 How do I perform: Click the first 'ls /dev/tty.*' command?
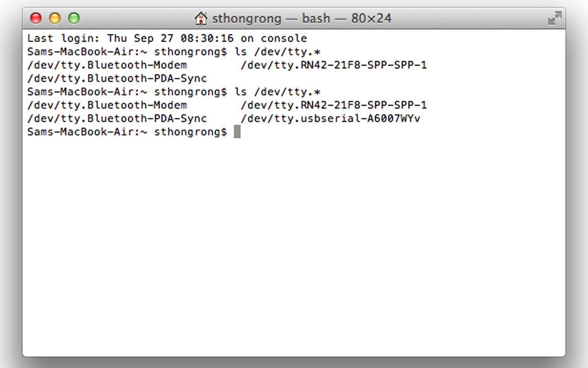(278, 52)
